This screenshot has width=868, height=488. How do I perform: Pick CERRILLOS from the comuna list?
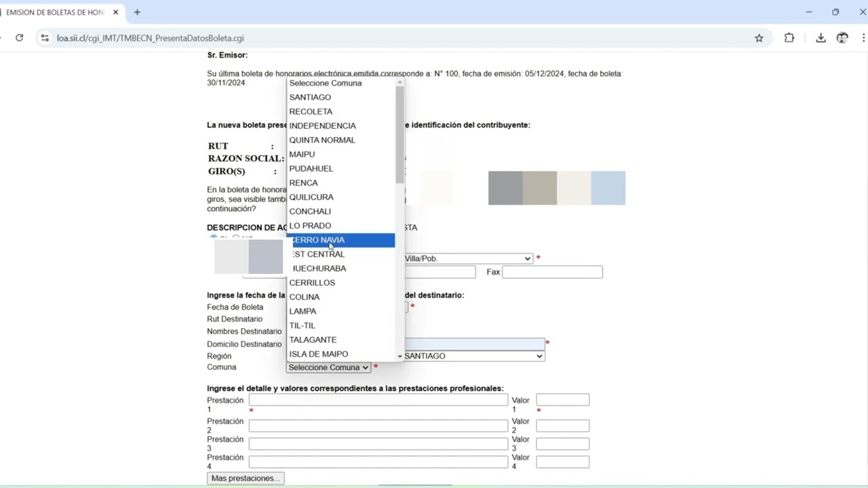[x=341, y=283]
